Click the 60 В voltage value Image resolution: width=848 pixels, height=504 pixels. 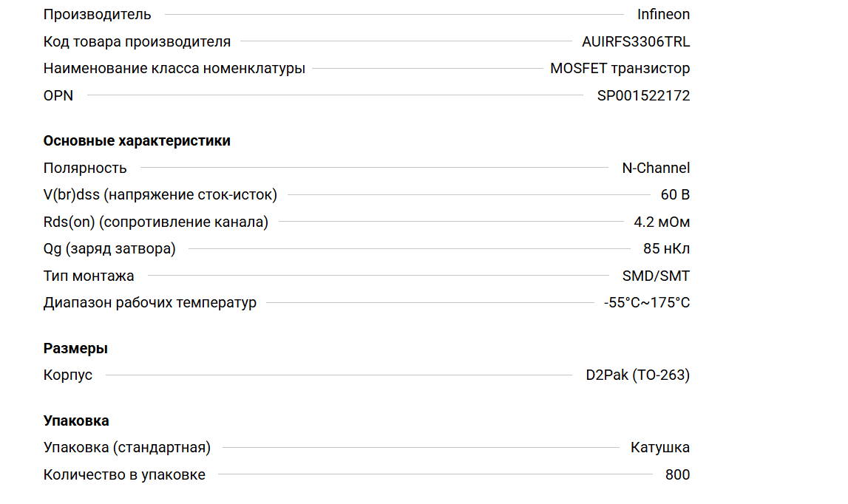675,195
